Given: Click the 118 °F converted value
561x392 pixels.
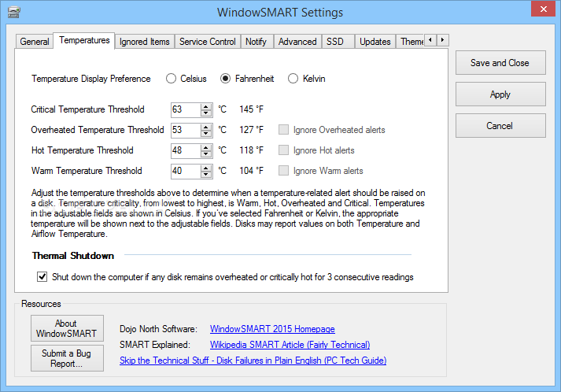Looking at the screenshot, I should point(251,150).
